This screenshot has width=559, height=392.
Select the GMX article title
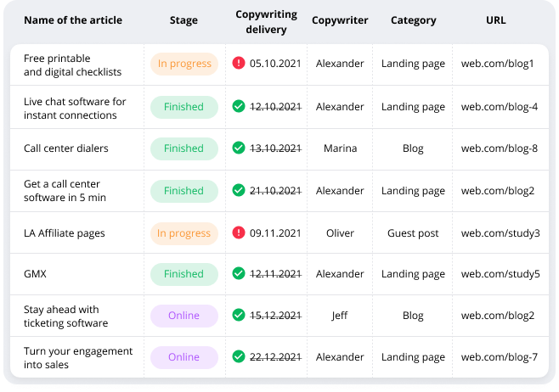pos(34,274)
